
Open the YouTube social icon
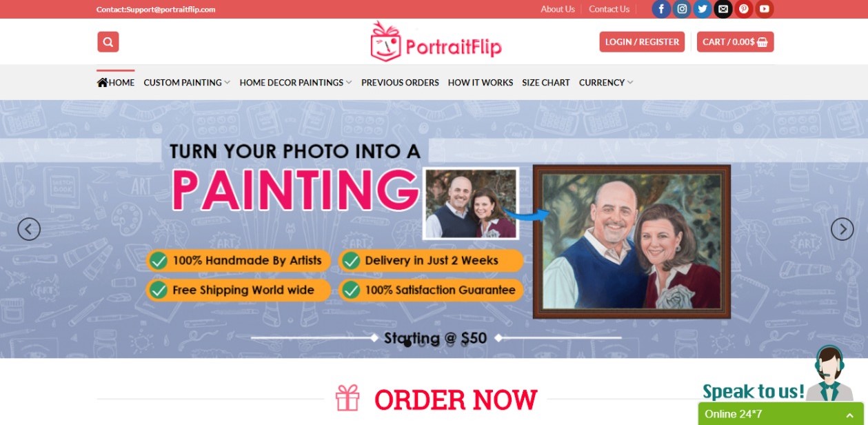click(x=765, y=9)
